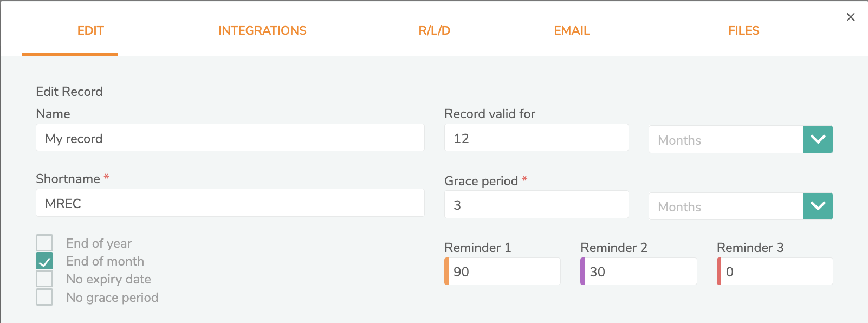Show the Files tab

coord(743,31)
